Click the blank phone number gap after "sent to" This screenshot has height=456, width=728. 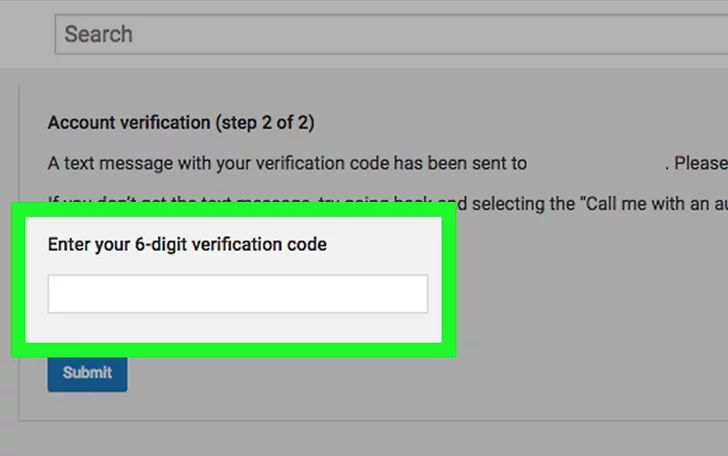point(596,163)
